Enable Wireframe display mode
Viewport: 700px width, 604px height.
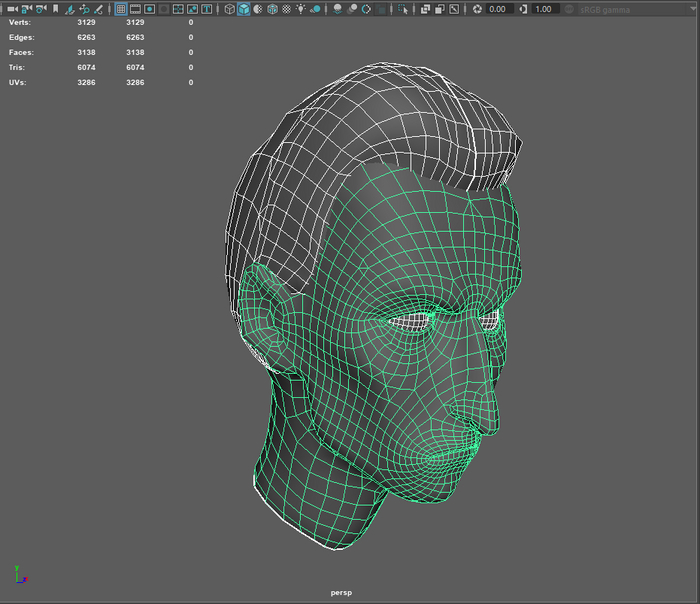pos(229,9)
